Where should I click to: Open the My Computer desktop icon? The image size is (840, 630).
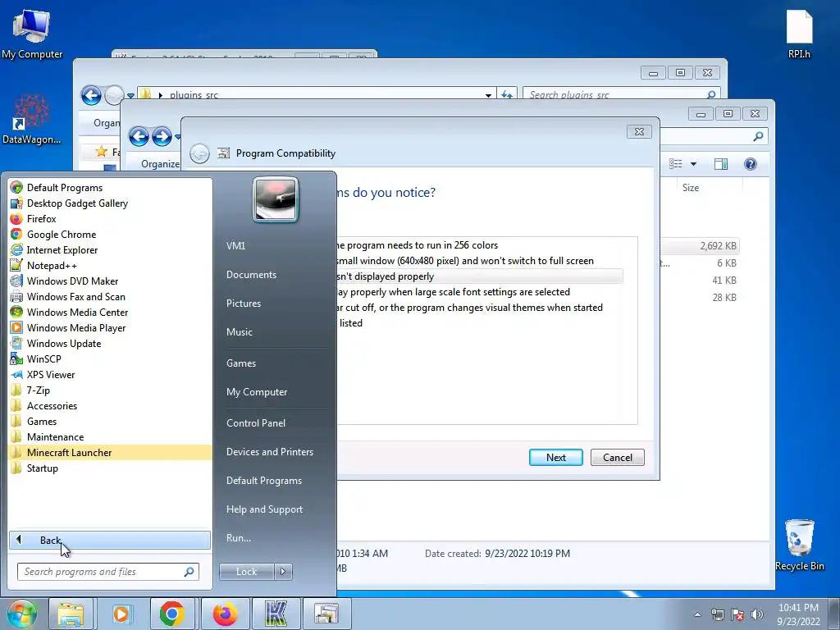[32, 33]
